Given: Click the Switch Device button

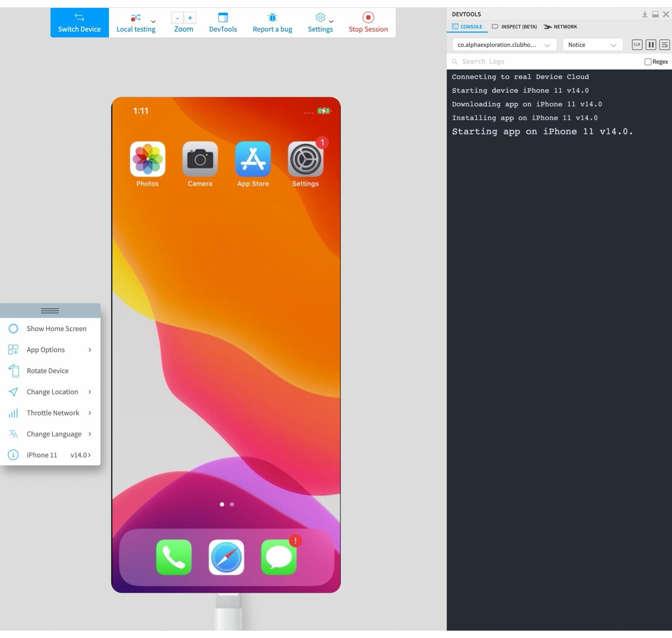Looking at the screenshot, I should [x=79, y=22].
